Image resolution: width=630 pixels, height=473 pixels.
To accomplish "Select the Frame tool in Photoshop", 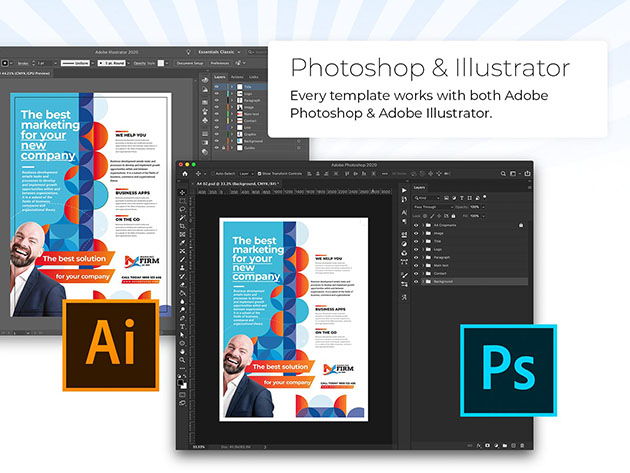I will [182, 234].
